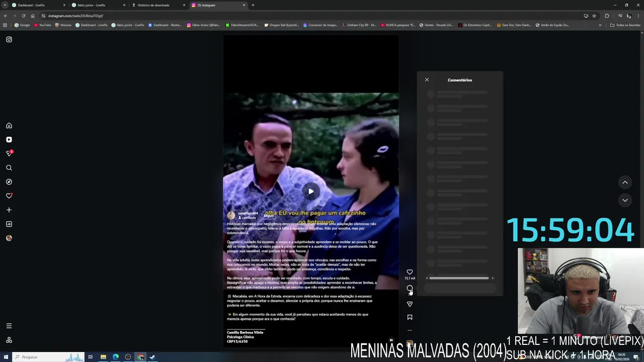Open Direct messages in the sidebar
Screen dimensions: 644x362
pyautogui.click(x=9, y=153)
